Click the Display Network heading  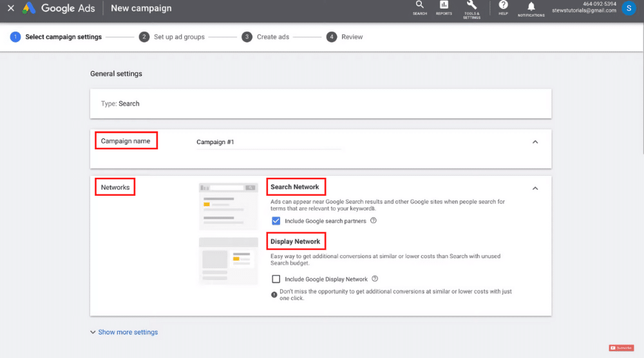pyautogui.click(x=296, y=241)
